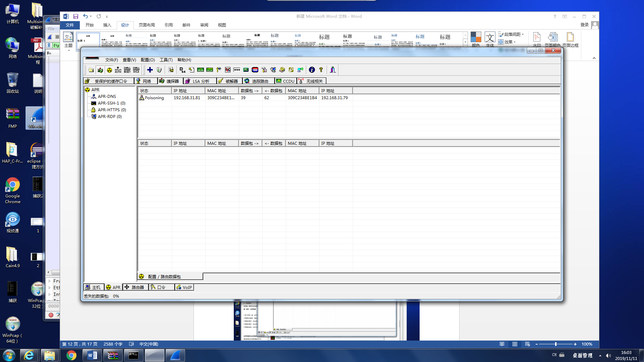
Task: Open the Base64 password decoder tool
Action: [x=182, y=70]
